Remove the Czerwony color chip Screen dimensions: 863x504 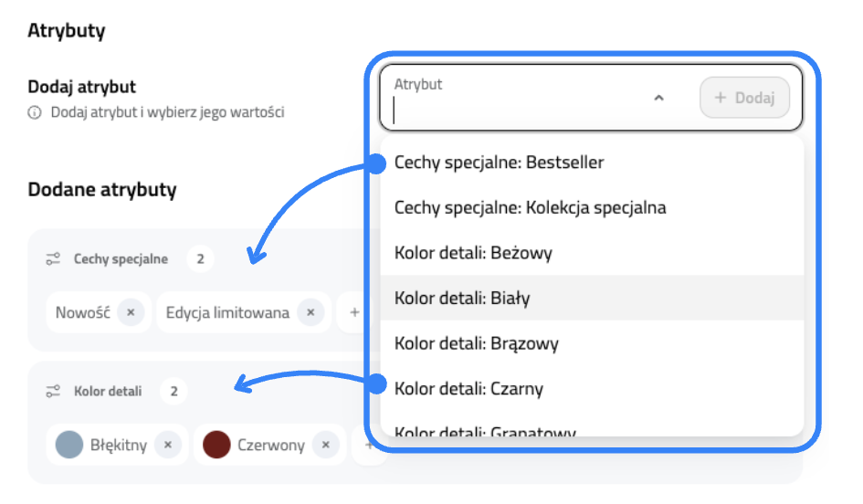click(x=326, y=446)
